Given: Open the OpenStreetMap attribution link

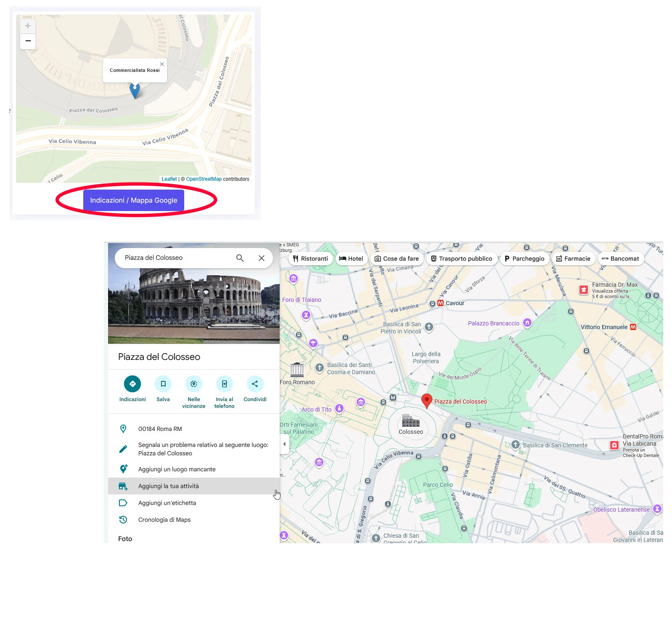Looking at the screenshot, I should point(204,179).
